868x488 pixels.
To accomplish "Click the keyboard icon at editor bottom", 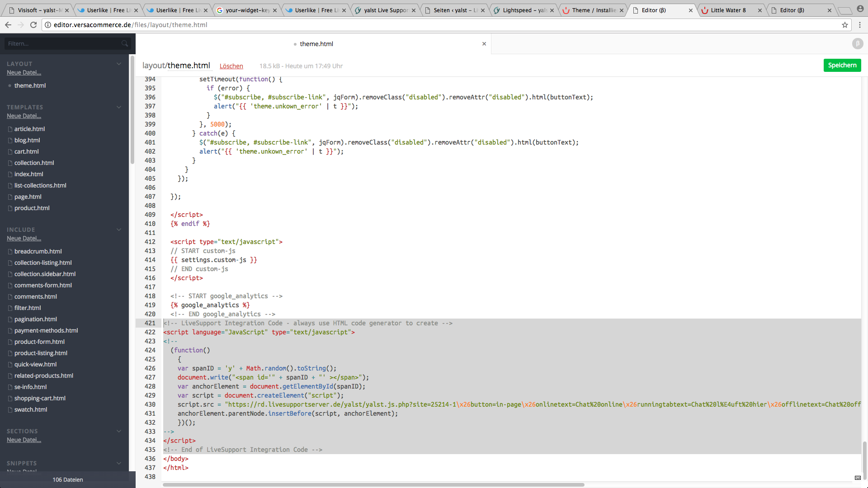I will click(x=858, y=478).
